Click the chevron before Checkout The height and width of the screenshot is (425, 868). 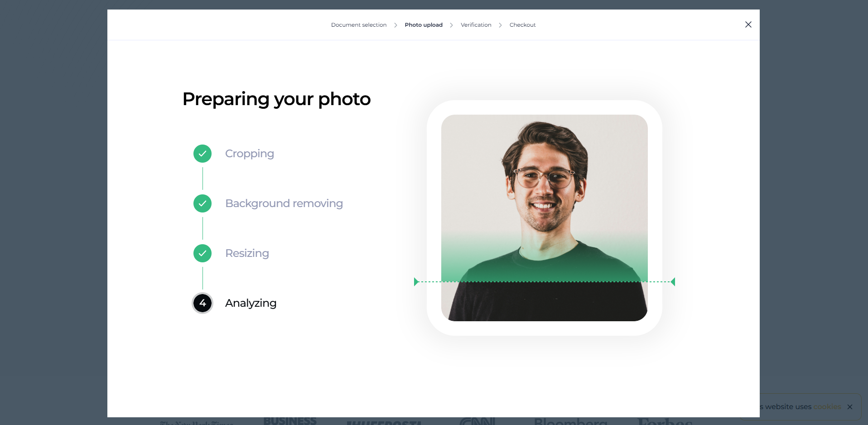point(500,25)
